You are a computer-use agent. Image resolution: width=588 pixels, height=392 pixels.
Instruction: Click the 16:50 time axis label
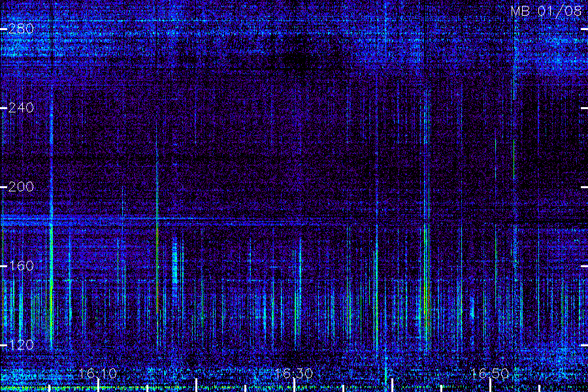490,373
